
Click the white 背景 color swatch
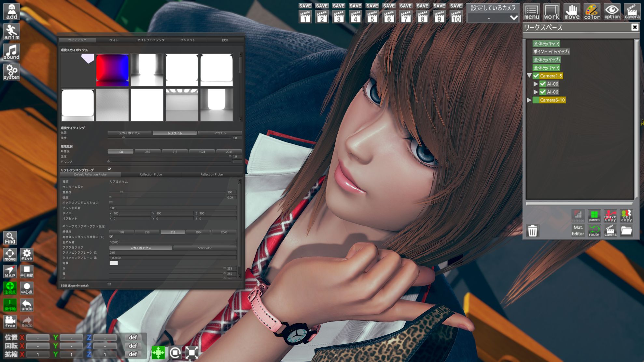[x=114, y=263]
